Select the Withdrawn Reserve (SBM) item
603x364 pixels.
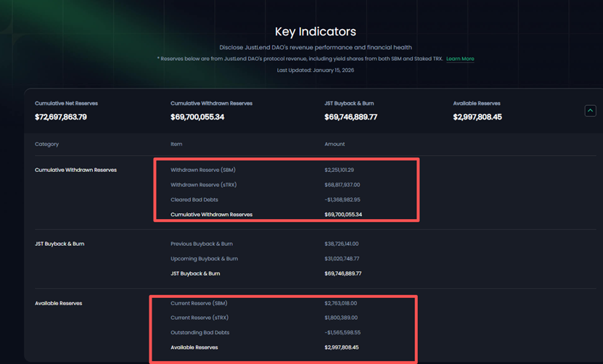click(202, 170)
